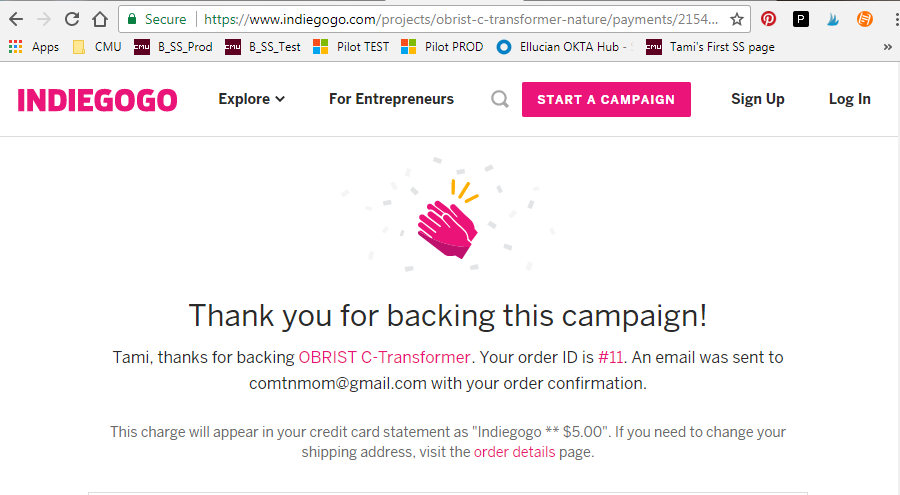900x495 pixels.
Task: Open order ID #11 link
Action: pos(611,357)
